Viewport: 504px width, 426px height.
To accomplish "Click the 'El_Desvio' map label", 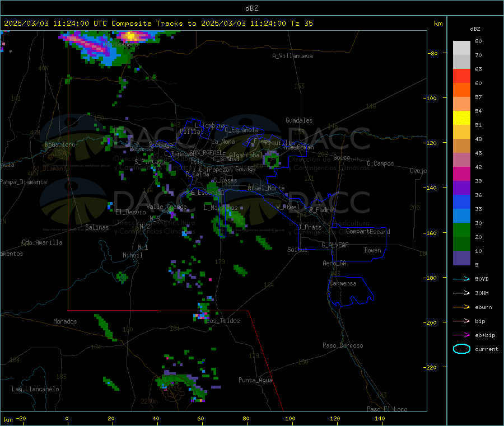I will tap(130, 212).
